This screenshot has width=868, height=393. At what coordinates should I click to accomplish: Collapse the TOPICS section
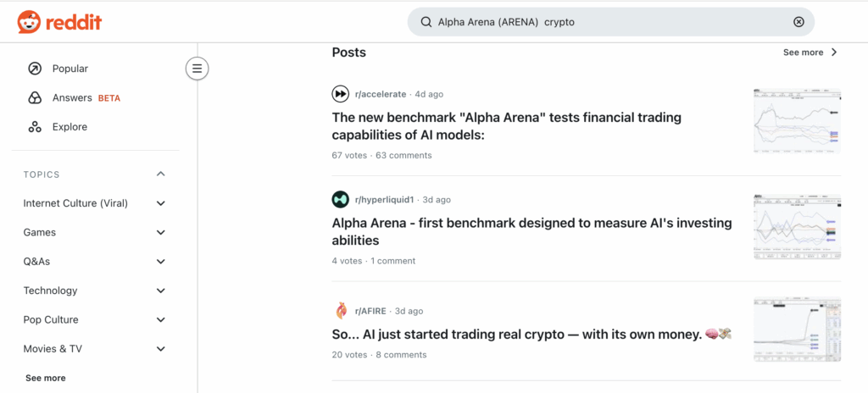(x=161, y=174)
